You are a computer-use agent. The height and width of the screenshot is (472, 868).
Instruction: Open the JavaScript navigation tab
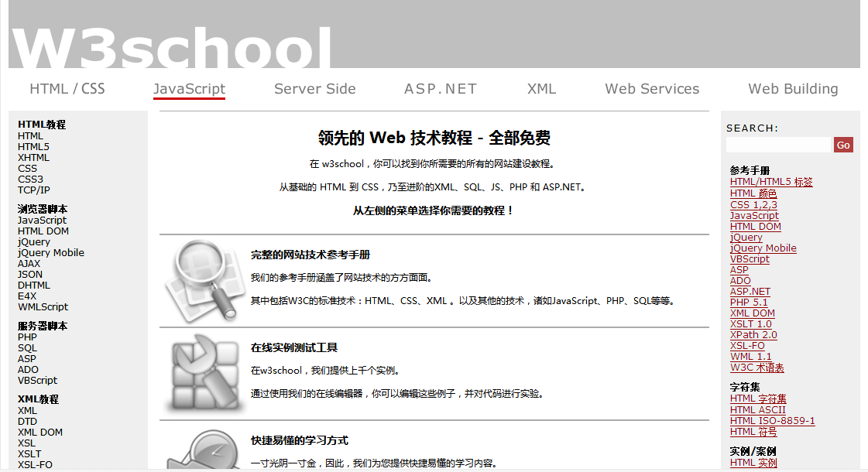[x=189, y=89]
